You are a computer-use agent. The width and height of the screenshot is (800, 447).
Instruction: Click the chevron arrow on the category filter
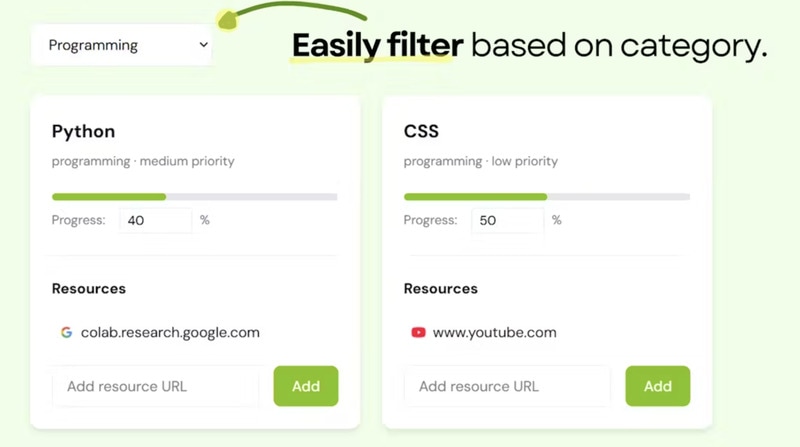[x=203, y=45]
